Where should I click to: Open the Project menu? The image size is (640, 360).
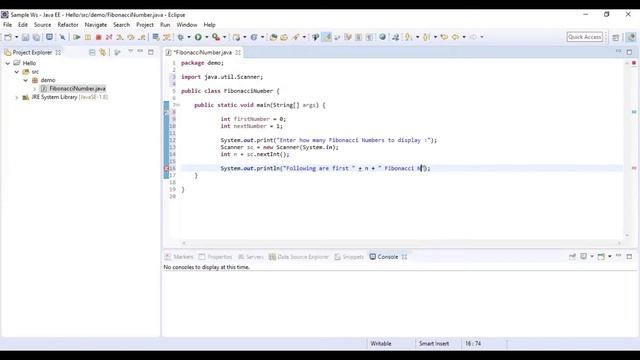click(x=145, y=25)
